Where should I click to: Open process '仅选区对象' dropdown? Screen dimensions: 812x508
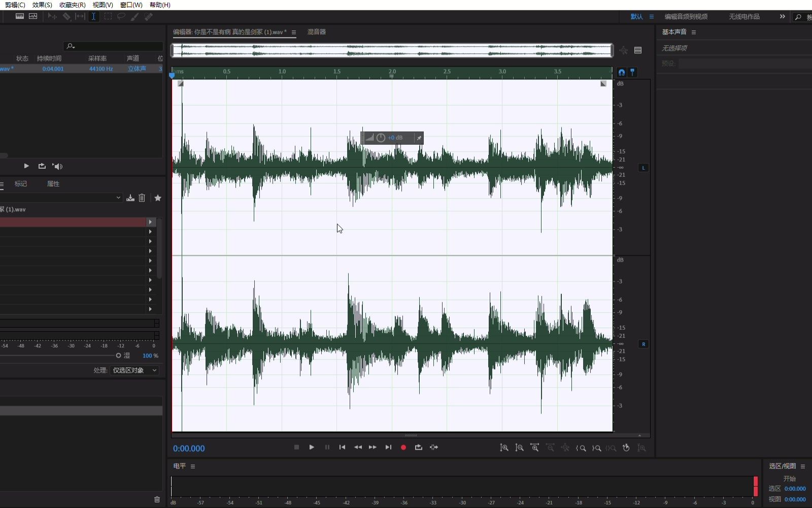coord(134,370)
